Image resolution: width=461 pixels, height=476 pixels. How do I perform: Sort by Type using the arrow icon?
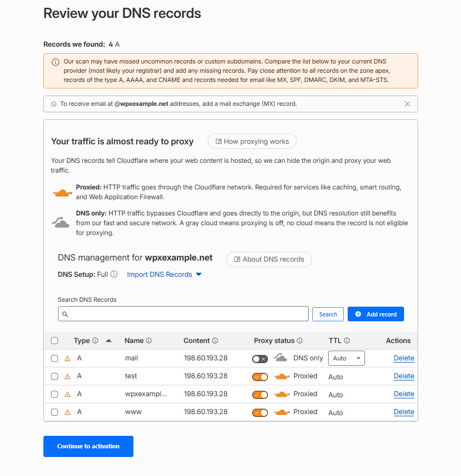click(x=108, y=341)
